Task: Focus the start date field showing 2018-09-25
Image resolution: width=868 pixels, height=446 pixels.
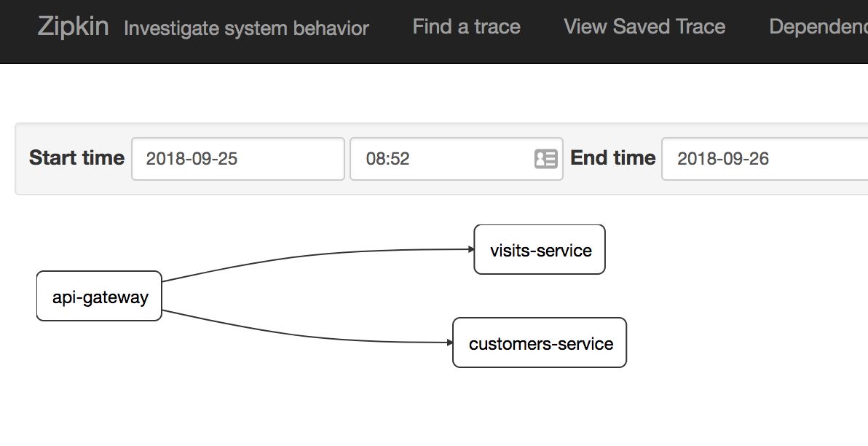Action: coord(237,159)
